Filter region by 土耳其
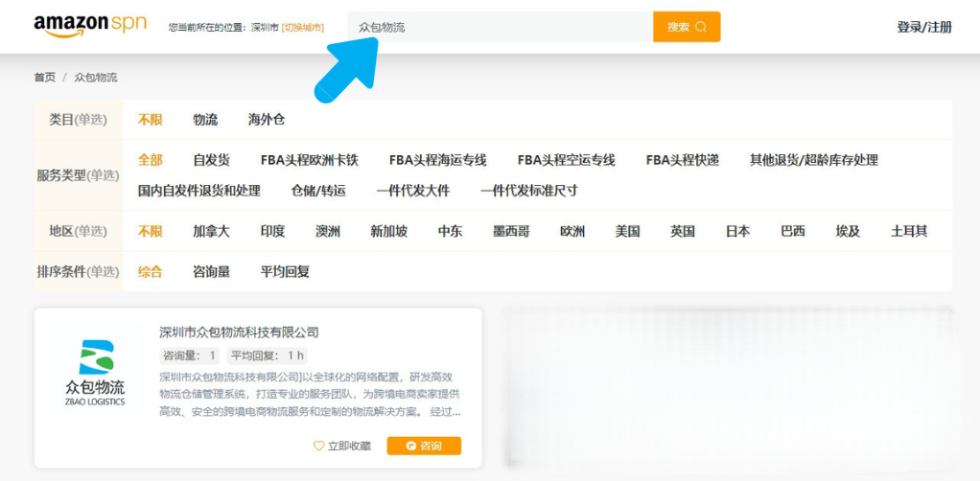 (x=909, y=231)
